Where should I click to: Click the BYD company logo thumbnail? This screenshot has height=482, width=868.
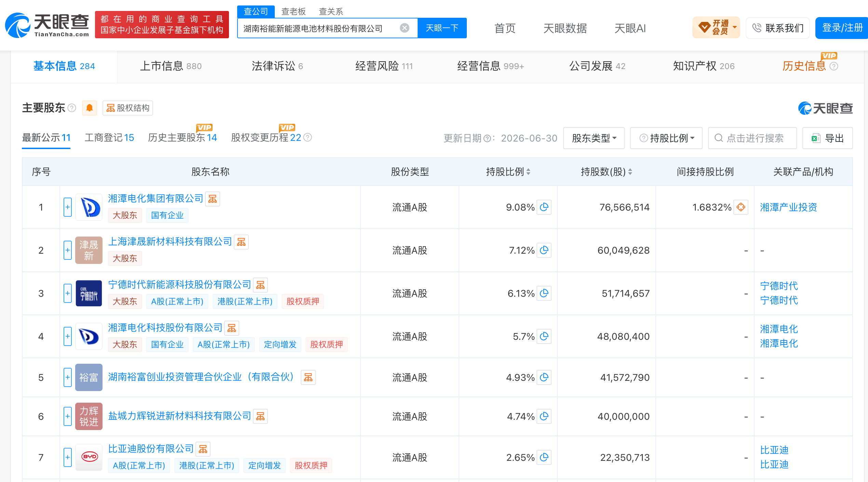coord(89,457)
